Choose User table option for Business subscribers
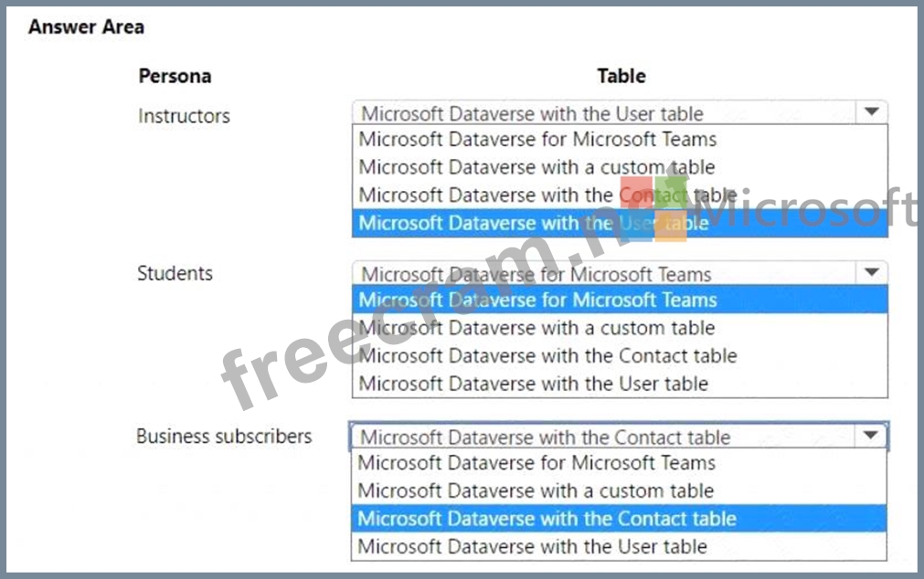The width and height of the screenshot is (924, 579). (x=533, y=546)
